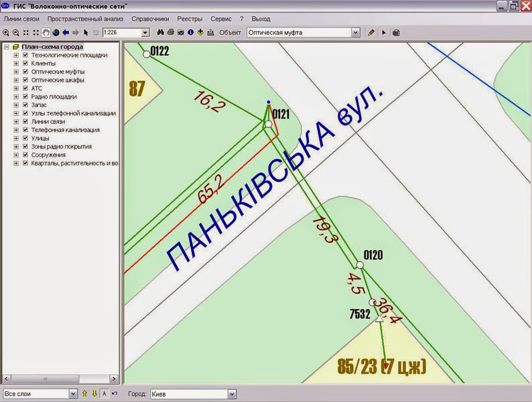Select the Запас layer label

point(39,105)
